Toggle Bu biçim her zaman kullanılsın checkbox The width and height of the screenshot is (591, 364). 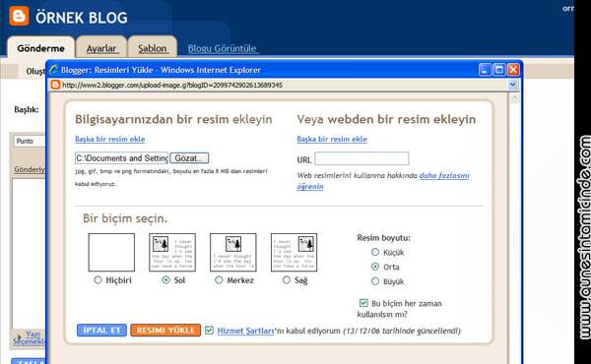pyautogui.click(x=363, y=303)
